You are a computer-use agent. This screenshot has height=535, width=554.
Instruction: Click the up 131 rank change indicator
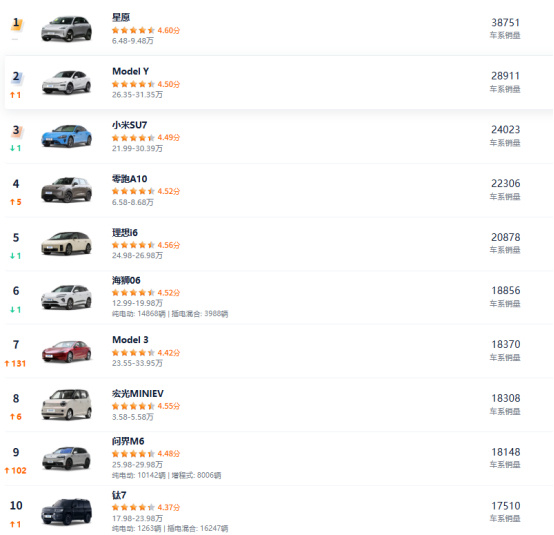point(15,363)
